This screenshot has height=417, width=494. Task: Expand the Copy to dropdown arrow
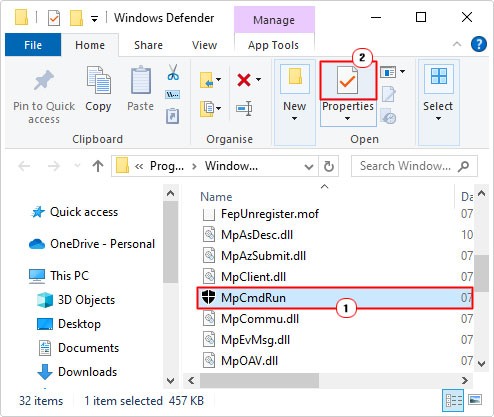tap(218, 108)
